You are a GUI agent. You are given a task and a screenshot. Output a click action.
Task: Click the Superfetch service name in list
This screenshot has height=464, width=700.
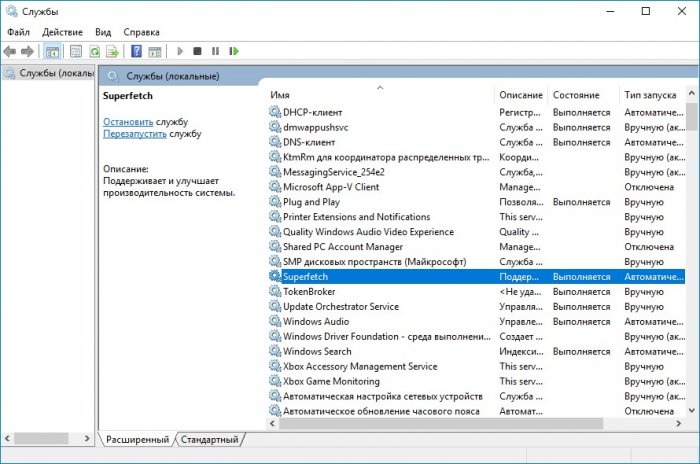point(305,276)
